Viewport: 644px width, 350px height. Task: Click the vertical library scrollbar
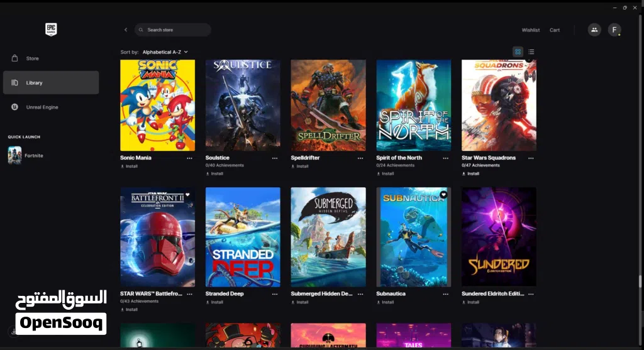click(x=640, y=282)
